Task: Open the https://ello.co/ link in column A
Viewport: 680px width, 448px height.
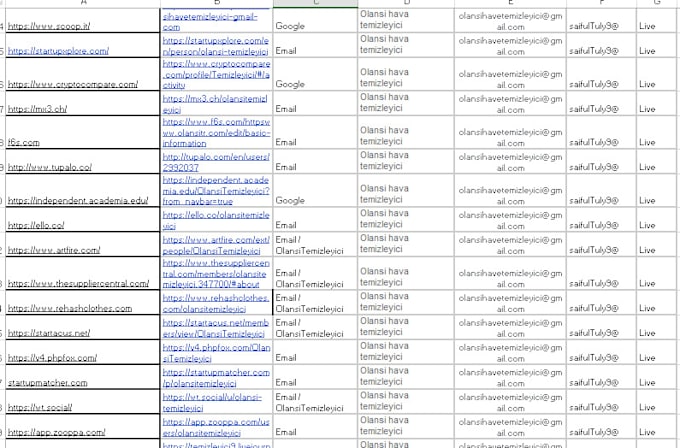Action: pyautogui.click(x=36, y=225)
